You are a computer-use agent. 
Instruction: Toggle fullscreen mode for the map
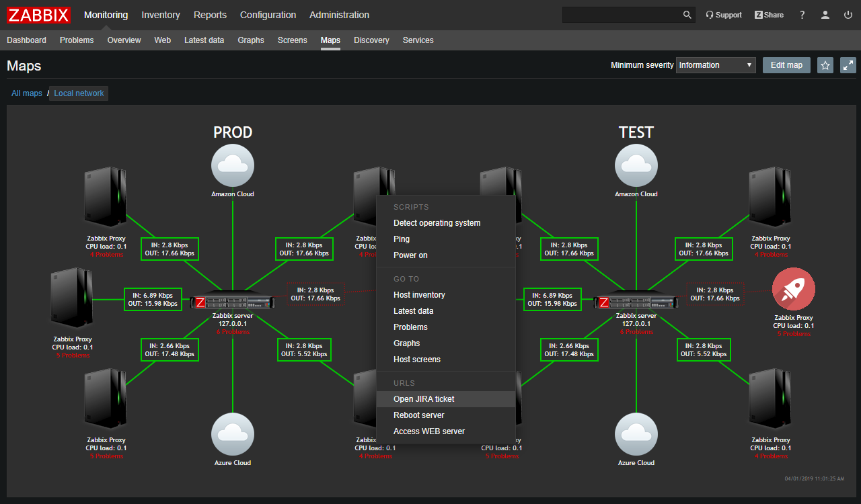point(848,65)
